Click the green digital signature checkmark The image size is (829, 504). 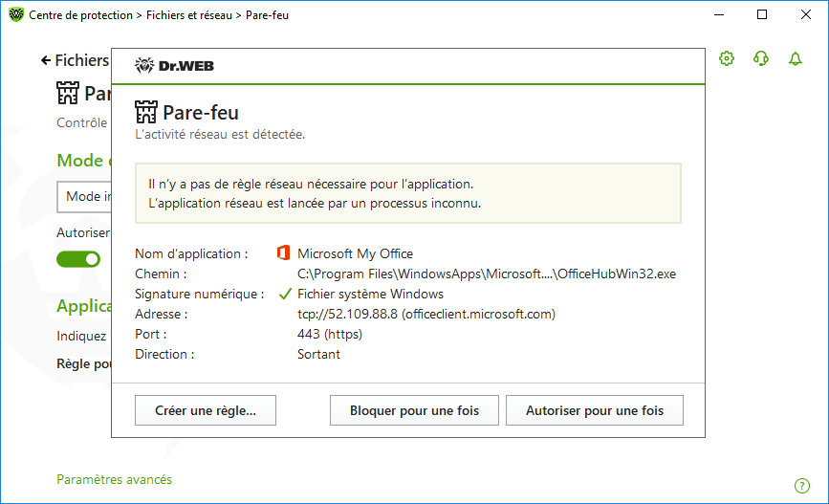click(285, 294)
